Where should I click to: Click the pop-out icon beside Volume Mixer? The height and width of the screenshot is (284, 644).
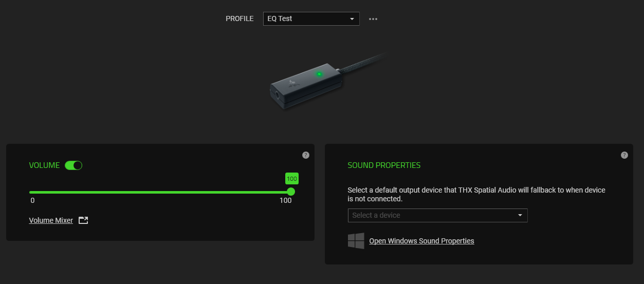(x=83, y=220)
